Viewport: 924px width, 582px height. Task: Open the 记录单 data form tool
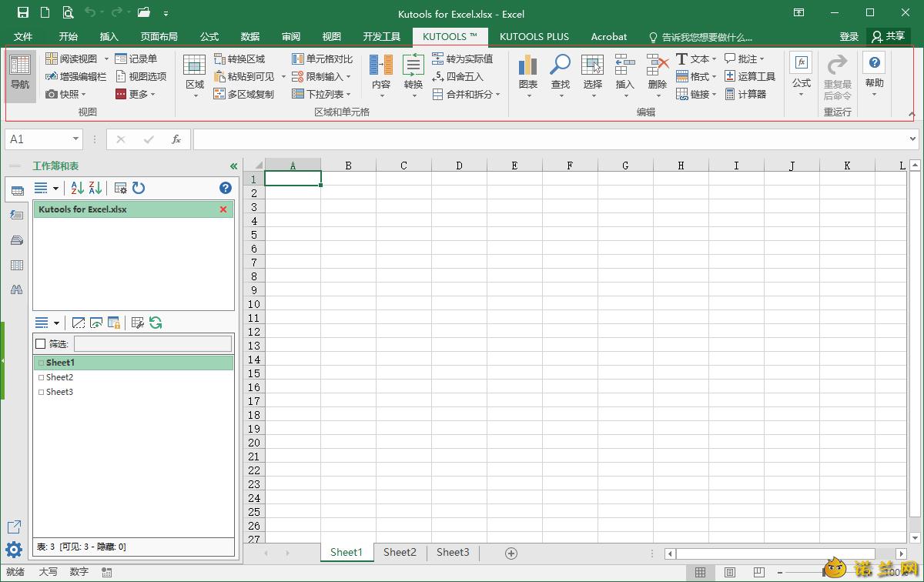136,59
